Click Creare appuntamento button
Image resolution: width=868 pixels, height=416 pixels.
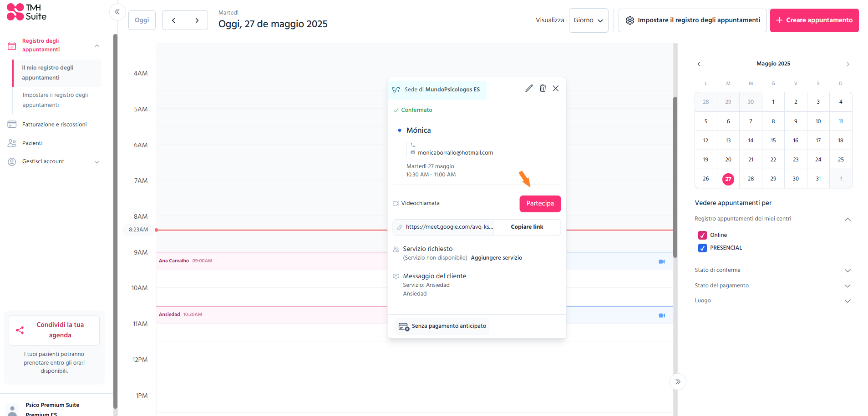pyautogui.click(x=814, y=20)
